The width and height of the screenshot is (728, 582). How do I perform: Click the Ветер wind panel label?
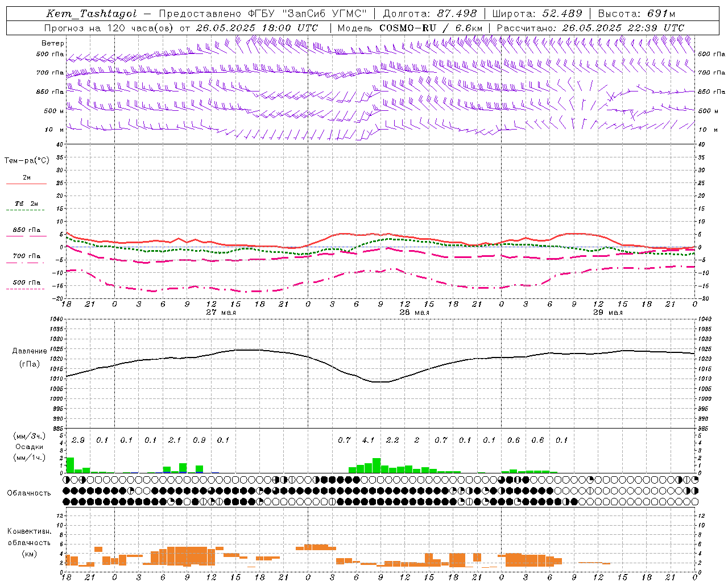coord(53,43)
